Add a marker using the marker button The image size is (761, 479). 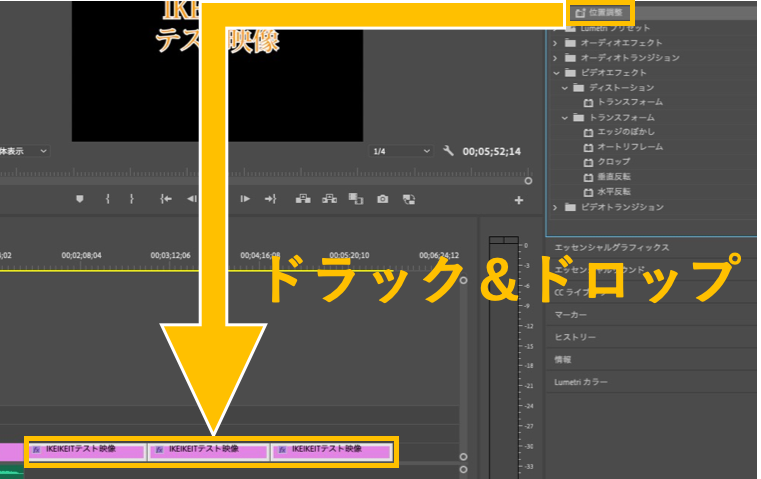point(80,199)
